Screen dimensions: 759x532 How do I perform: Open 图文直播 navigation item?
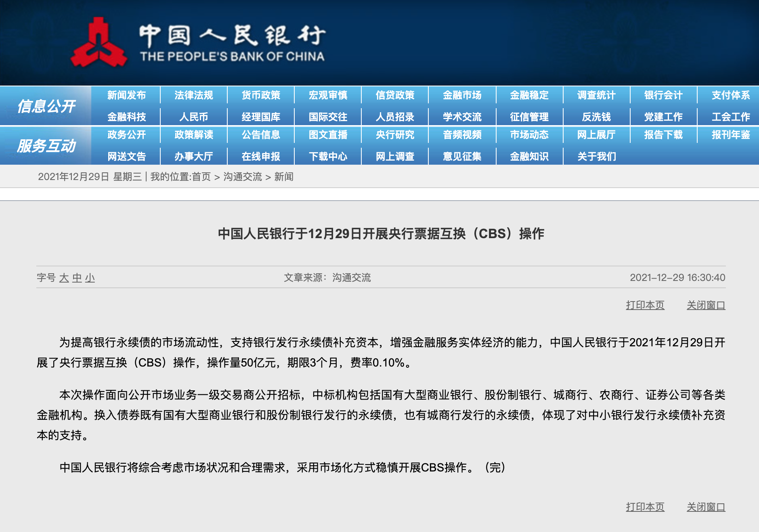[x=328, y=135]
